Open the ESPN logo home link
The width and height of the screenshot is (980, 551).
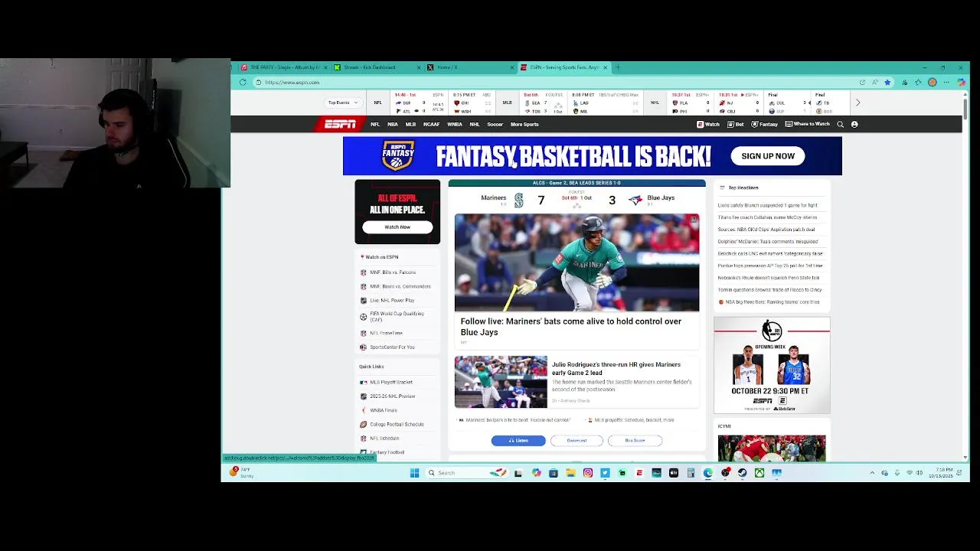pyautogui.click(x=340, y=124)
